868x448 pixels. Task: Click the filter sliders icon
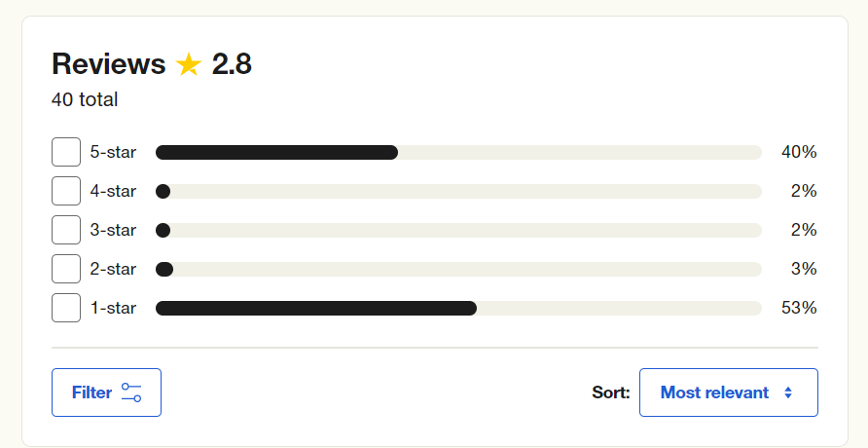click(131, 392)
